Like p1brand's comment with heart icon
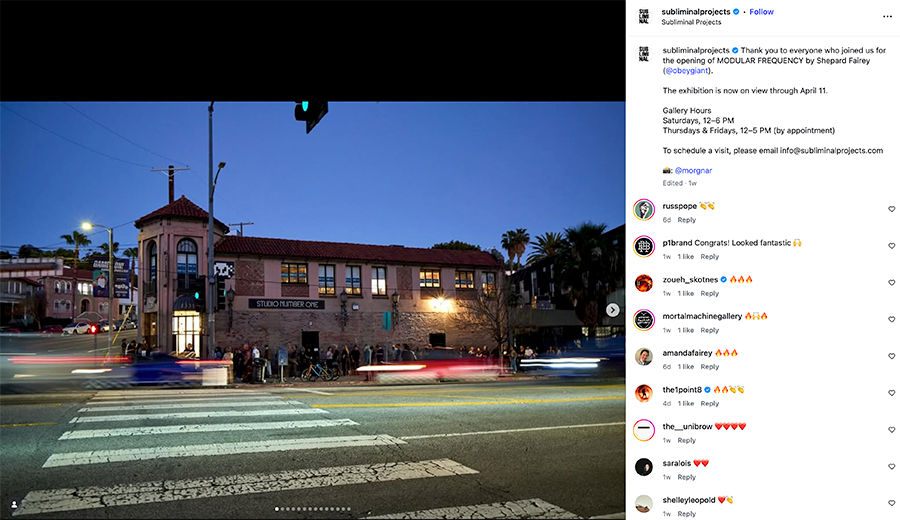Image resolution: width=900 pixels, height=520 pixels. [891, 246]
